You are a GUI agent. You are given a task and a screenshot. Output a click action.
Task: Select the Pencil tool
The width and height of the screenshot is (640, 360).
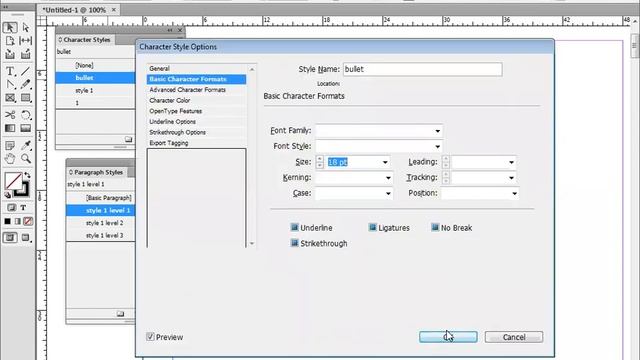(26, 84)
